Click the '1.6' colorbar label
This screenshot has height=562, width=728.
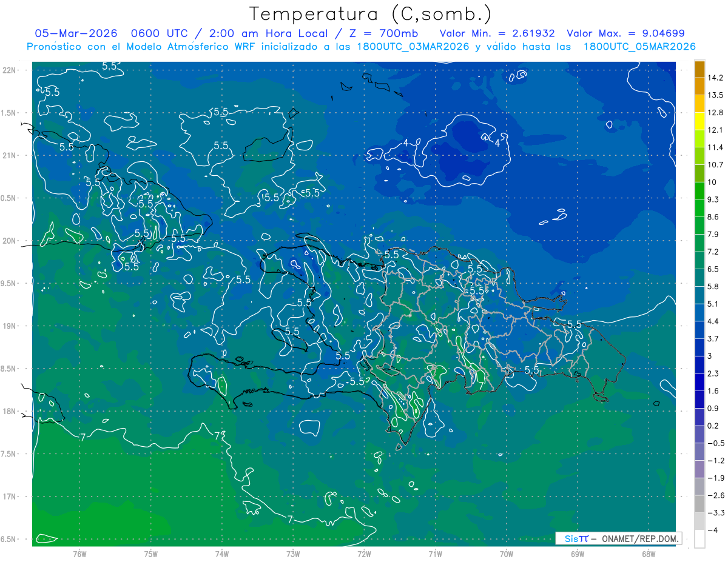pos(714,391)
